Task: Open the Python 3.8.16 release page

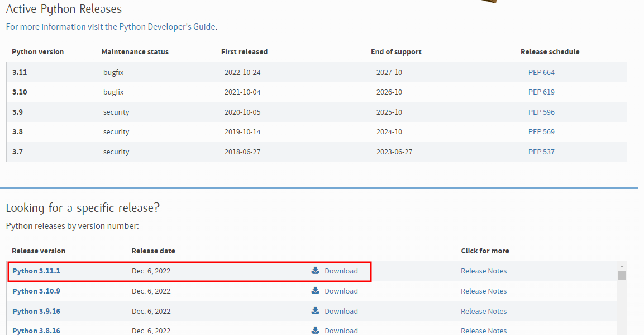Action: click(36, 331)
